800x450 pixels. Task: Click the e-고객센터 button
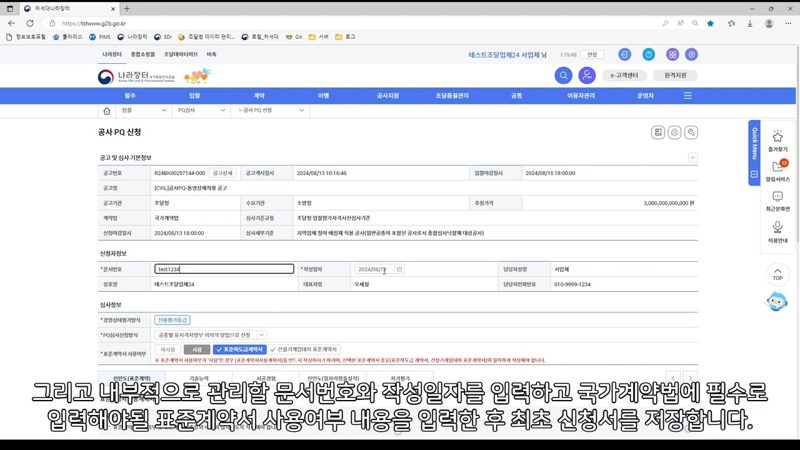coord(624,76)
